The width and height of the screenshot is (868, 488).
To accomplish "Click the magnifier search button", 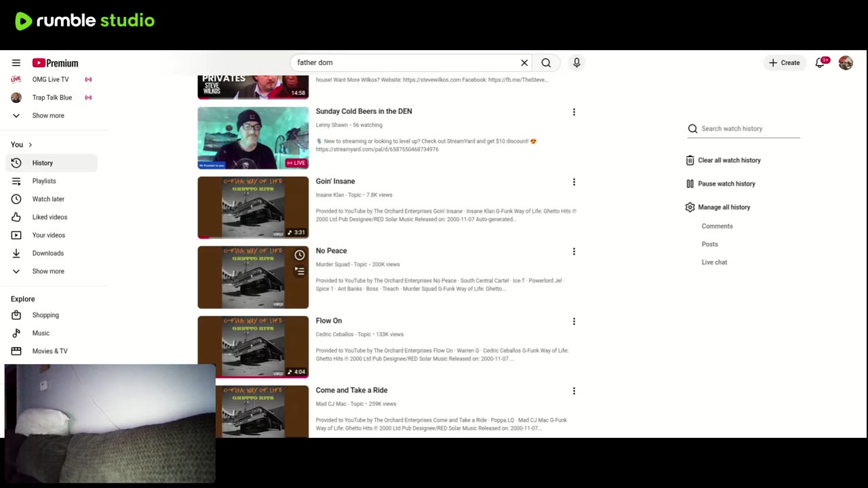I will point(546,63).
